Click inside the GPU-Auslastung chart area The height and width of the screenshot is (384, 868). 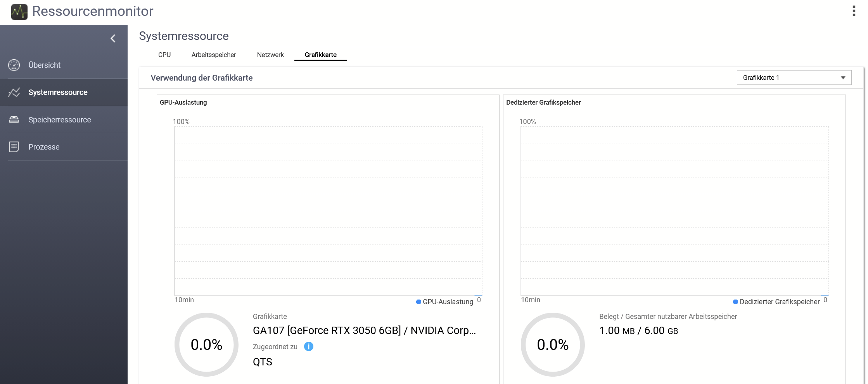pos(328,210)
